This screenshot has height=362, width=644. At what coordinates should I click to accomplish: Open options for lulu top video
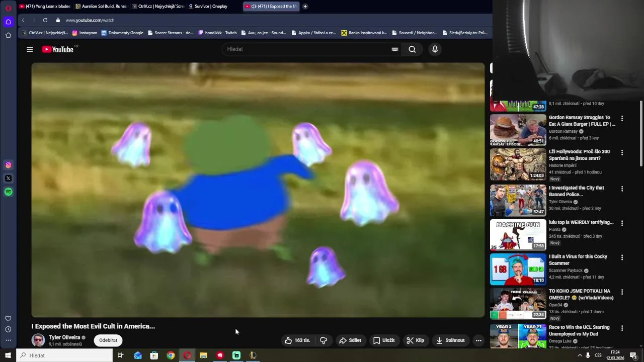622,223
